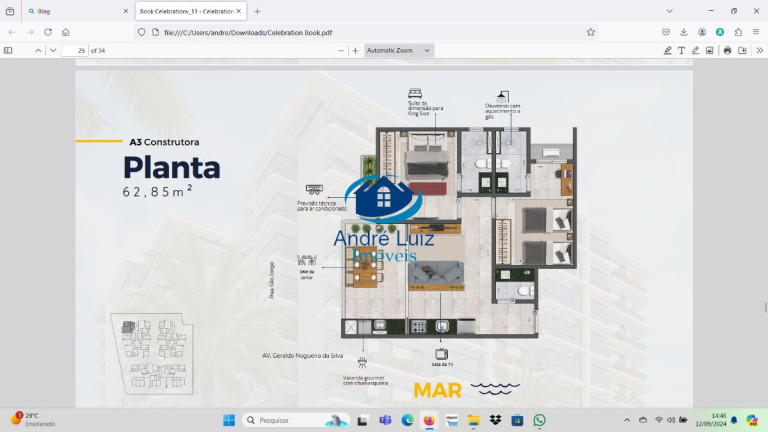This screenshot has height=432, width=768.
Task: Bookmark this page with the star
Action: click(x=591, y=32)
